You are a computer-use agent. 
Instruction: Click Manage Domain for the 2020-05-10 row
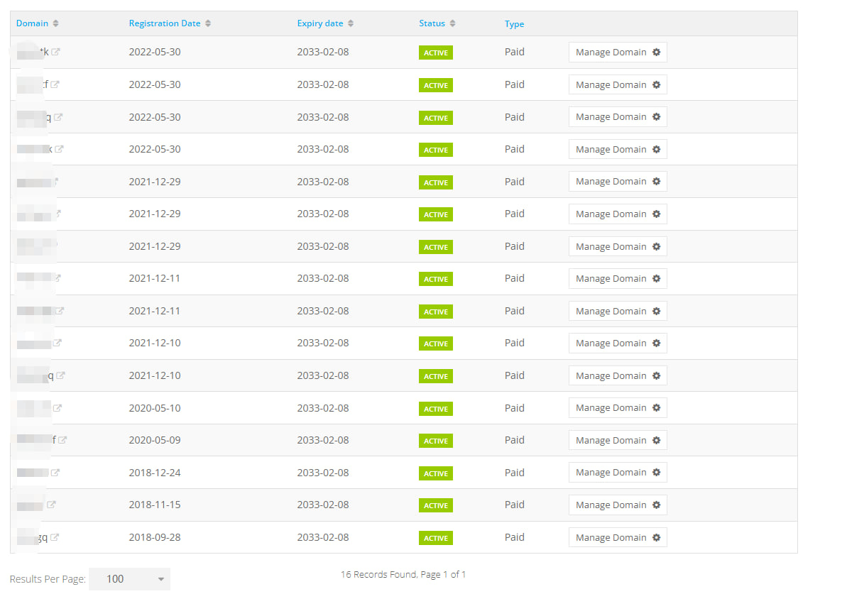click(x=611, y=408)
